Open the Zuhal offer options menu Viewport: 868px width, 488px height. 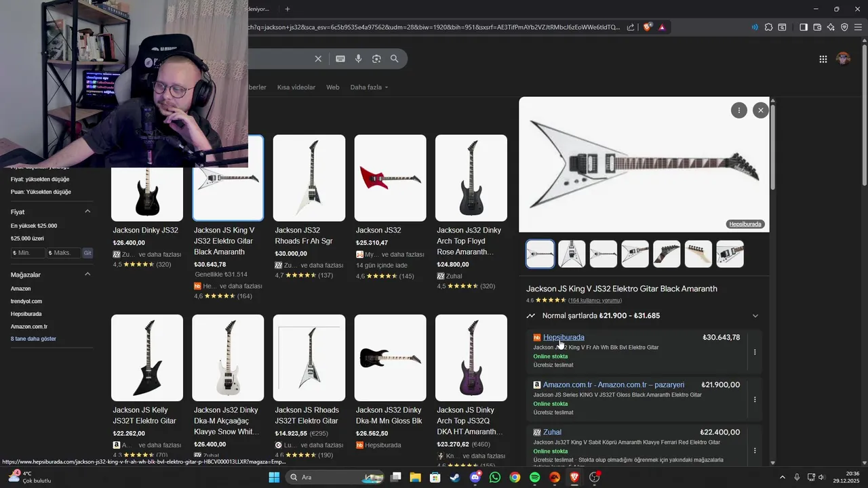pos(755,450)
